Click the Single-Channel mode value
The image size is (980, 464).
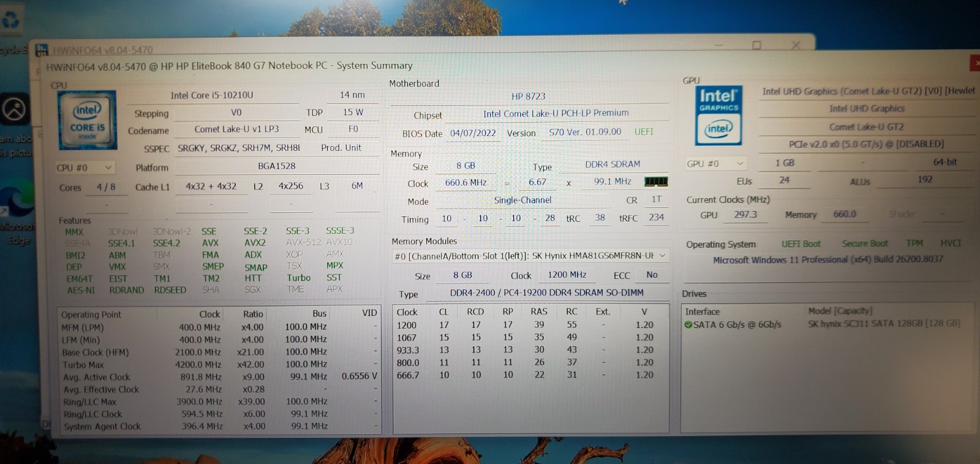coord(522,200)
